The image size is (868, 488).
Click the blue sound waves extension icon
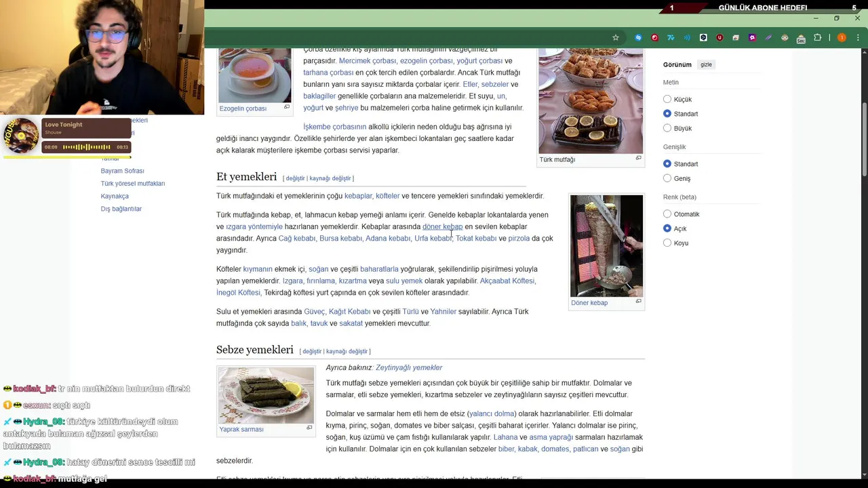pos(687,38)
